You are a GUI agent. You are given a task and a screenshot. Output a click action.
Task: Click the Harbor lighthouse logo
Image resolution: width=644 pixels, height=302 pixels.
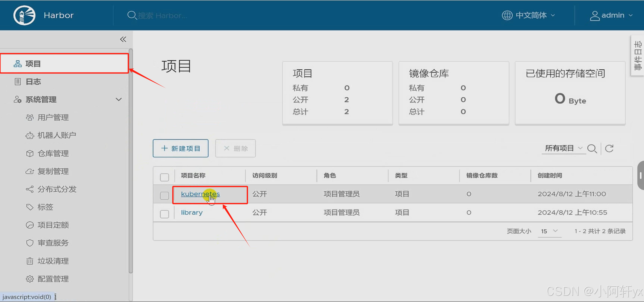pos(24,15)
